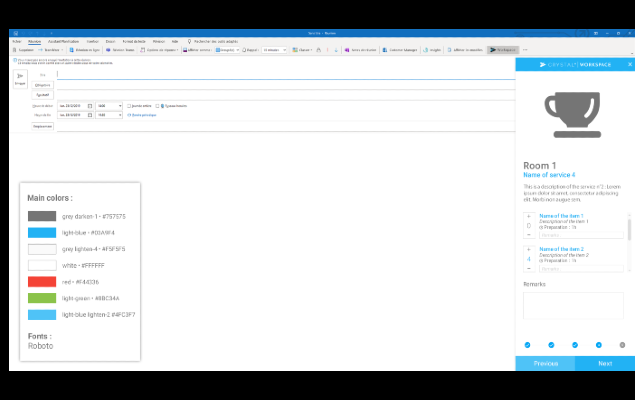Viewport: 635px width, 400px height.
Task: Toggle the Workspace add-in button
Action: (x=503, y=50)
